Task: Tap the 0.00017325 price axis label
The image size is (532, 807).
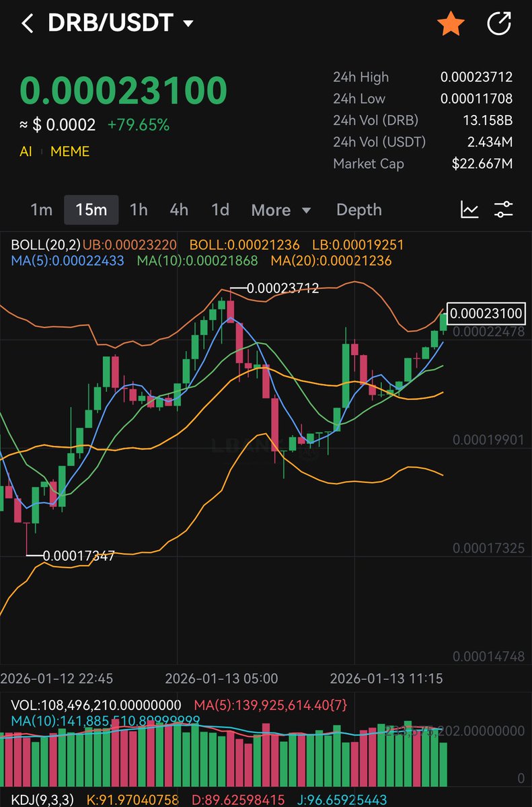Action: point(488,548)
